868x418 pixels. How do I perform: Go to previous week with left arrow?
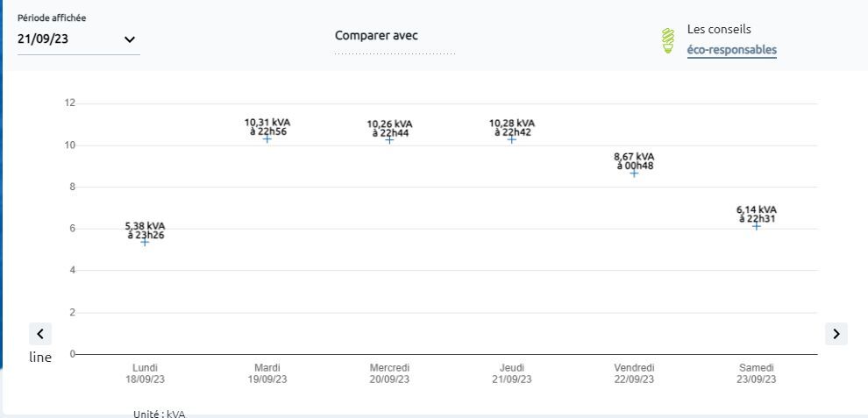(40, 334)
